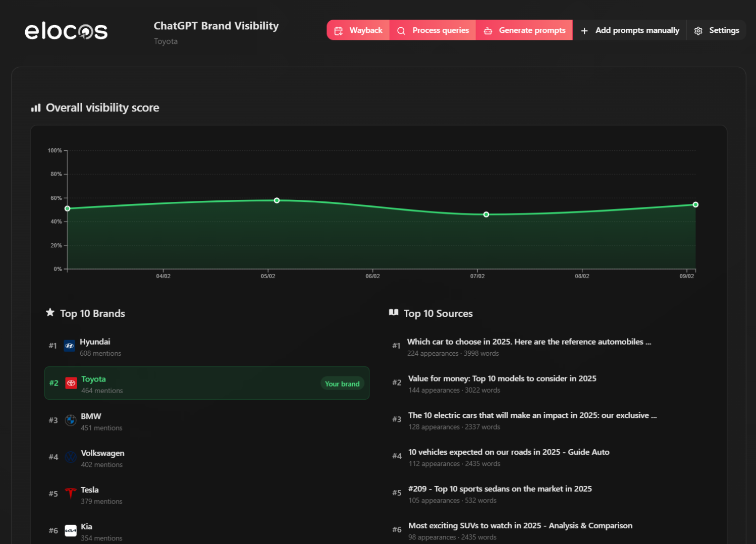Click the 'Your brand' badge
The height and width of the screenshot is (544, 756).
(x=342, y=384)
